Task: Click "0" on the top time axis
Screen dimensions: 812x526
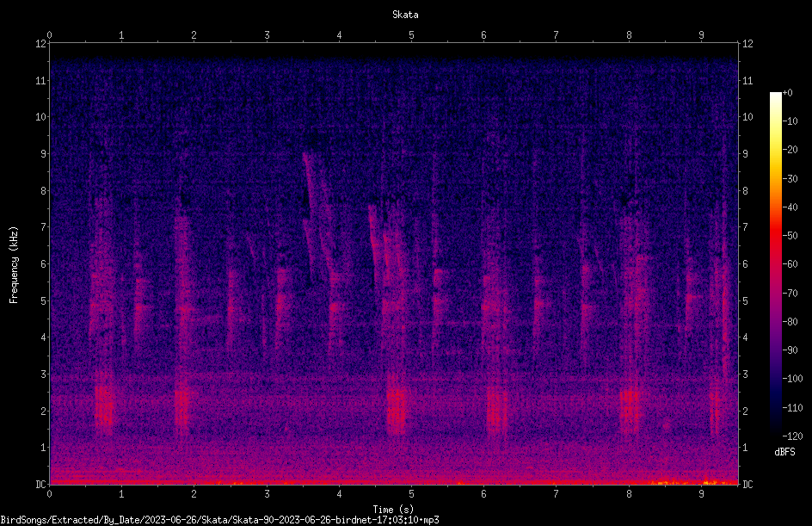Action: point(49,35)
